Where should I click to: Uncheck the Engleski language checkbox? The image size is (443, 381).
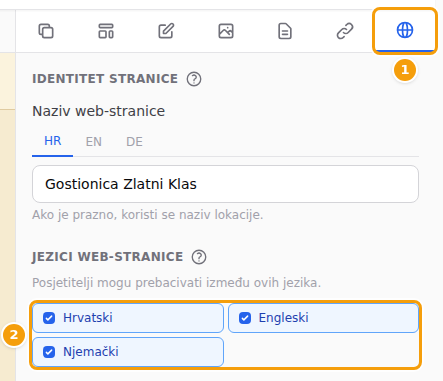tap(245, 318)
